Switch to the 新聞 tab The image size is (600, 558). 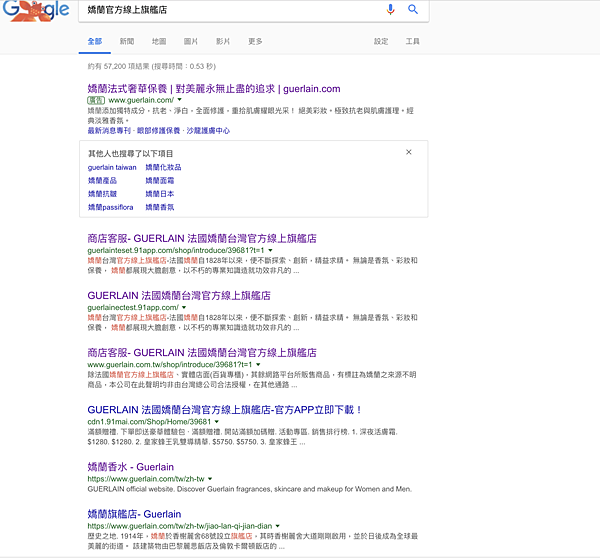pos(127,41)
